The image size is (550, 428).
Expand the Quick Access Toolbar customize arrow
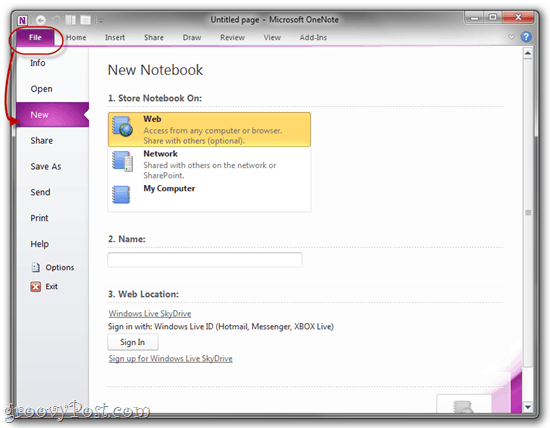100,21
